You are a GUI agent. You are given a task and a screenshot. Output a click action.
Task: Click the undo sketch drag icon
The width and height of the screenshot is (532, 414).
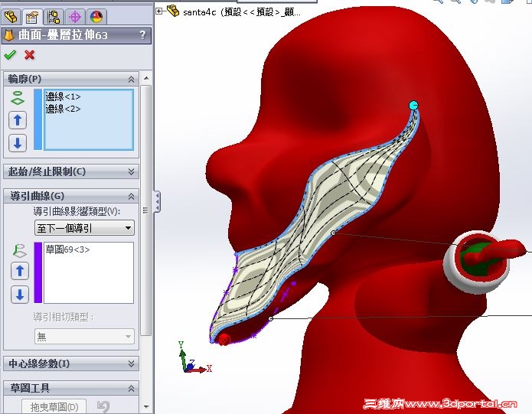click(103, 406)
